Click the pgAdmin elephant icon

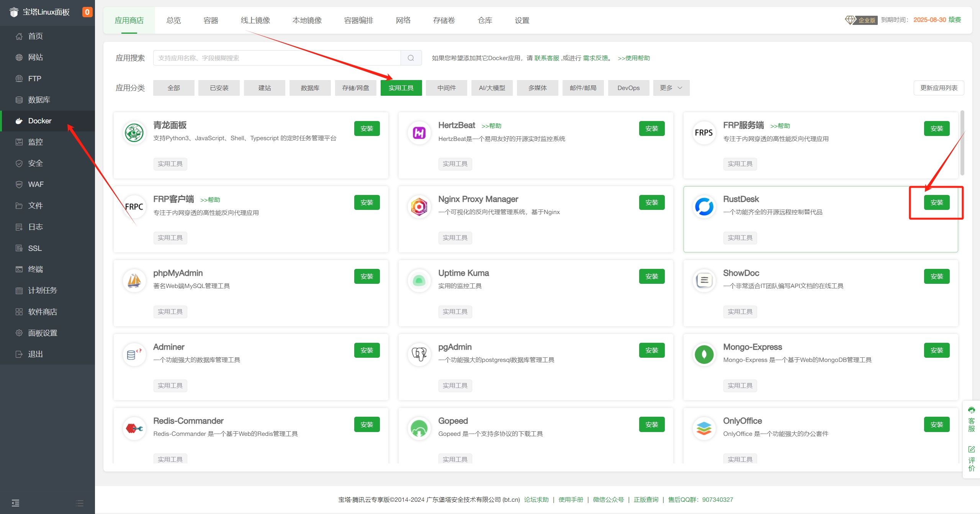point(419,355)
